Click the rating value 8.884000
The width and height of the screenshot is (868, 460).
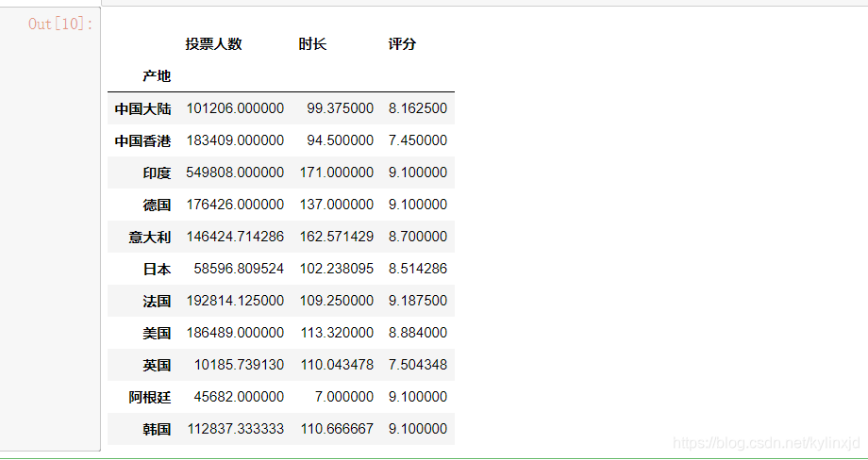tap(418, 333)
